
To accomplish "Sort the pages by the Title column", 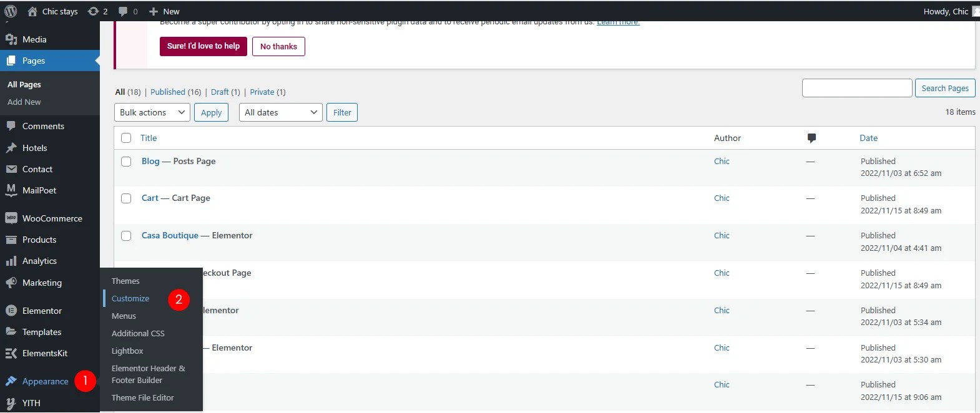I will (149, 138).
